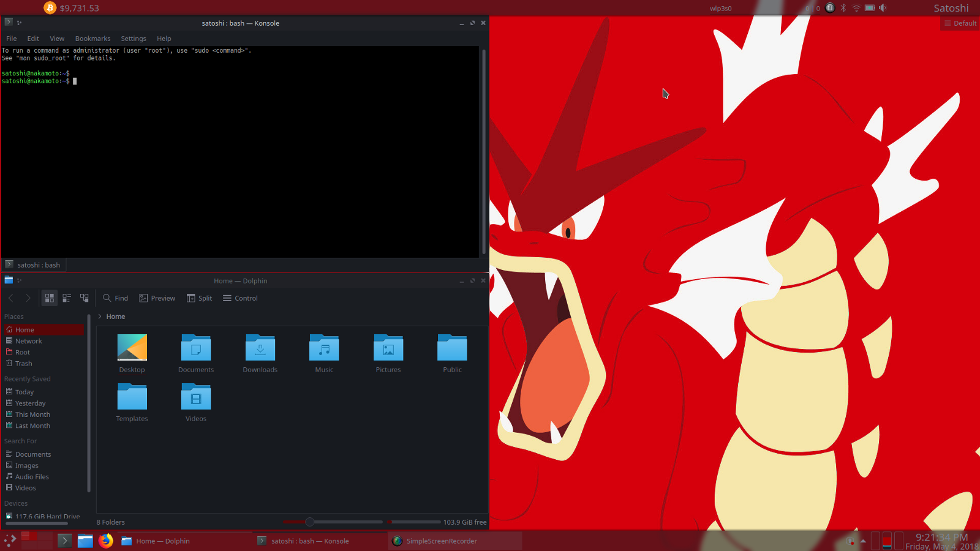Select the Documents folder icon in Dolphin
Viewport: 980px width, 551px height.
coord(196,347)
